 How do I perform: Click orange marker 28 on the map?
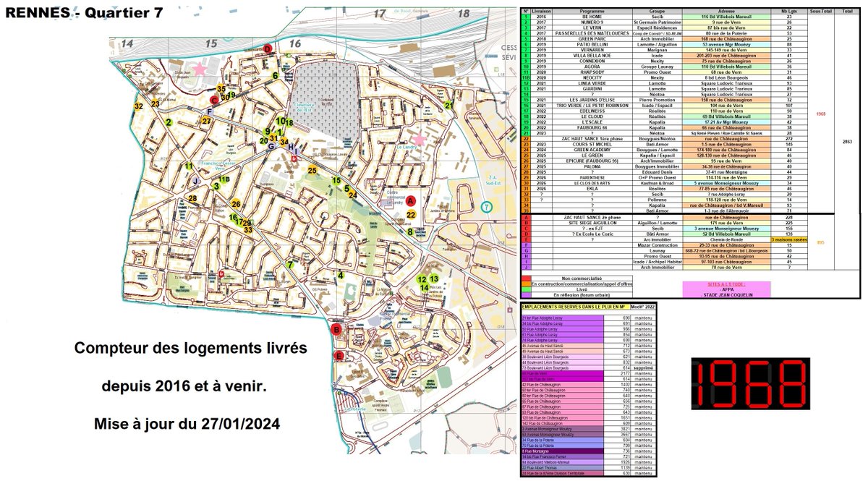pyautogui.click(x=192, y=198)
